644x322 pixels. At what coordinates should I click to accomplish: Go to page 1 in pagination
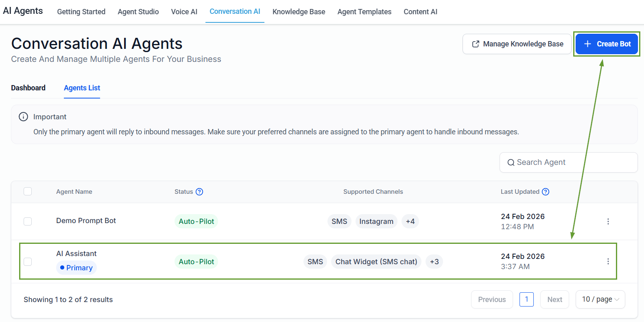pyautogui.click(x=526, y=300)
